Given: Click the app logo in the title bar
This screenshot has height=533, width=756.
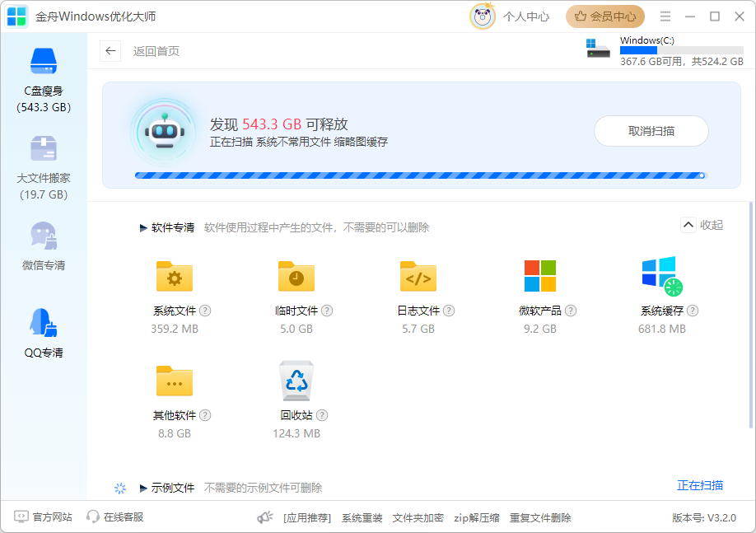Looking at the screenshot, I should click(16, 16).
